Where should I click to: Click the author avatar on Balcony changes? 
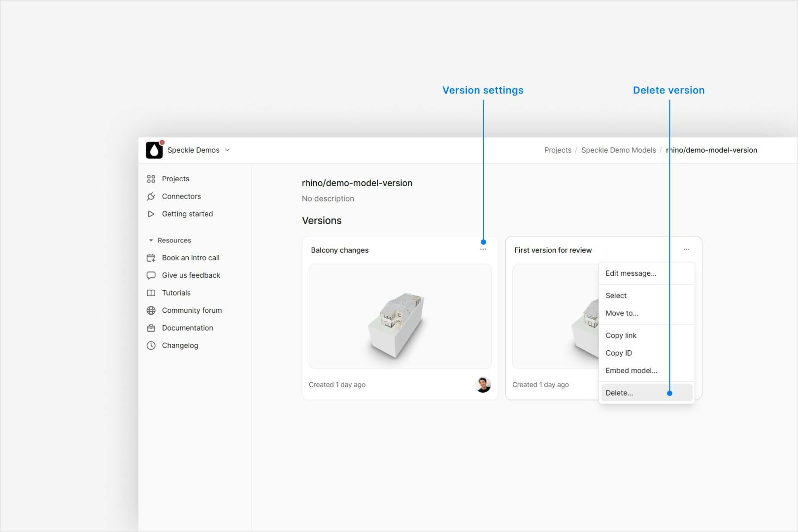pos(483,385)
